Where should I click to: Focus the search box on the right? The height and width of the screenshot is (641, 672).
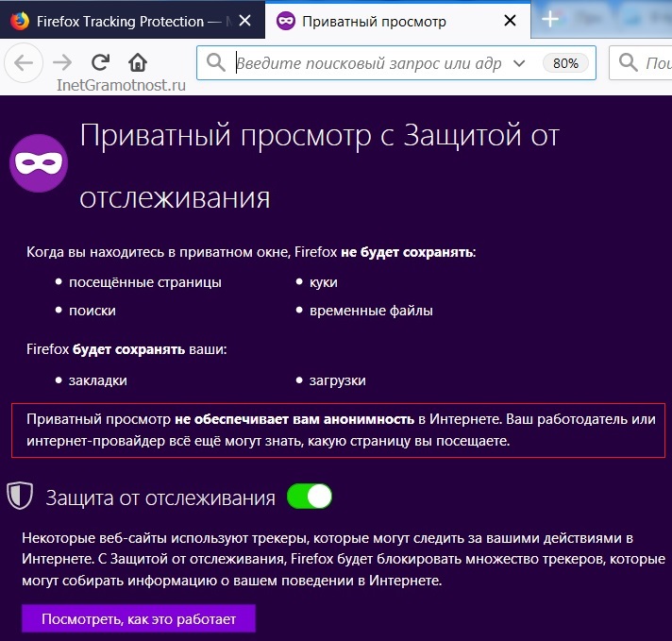(640, 63)
